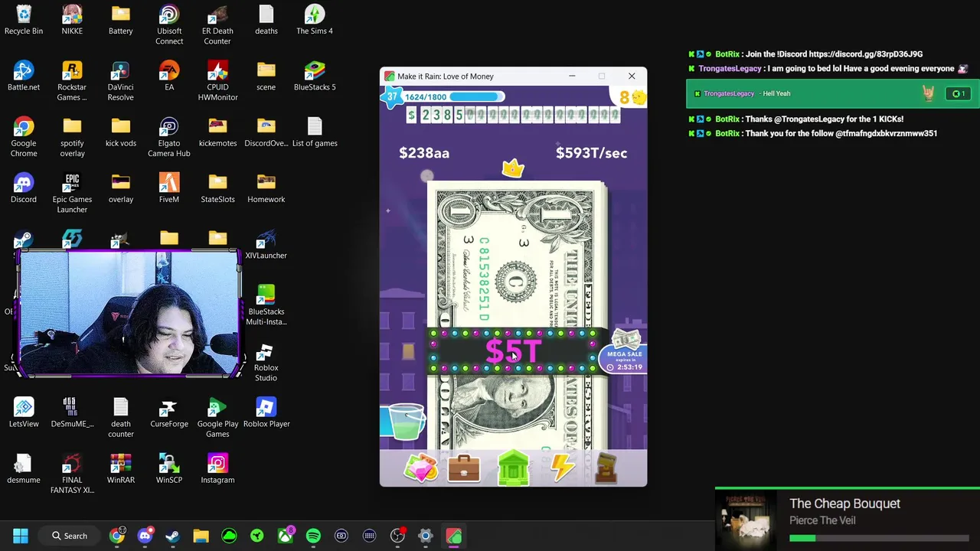Select the CPUID HWMonitor desktop shortcut
This screenshot has width=980, height=551.
[217, 81]
